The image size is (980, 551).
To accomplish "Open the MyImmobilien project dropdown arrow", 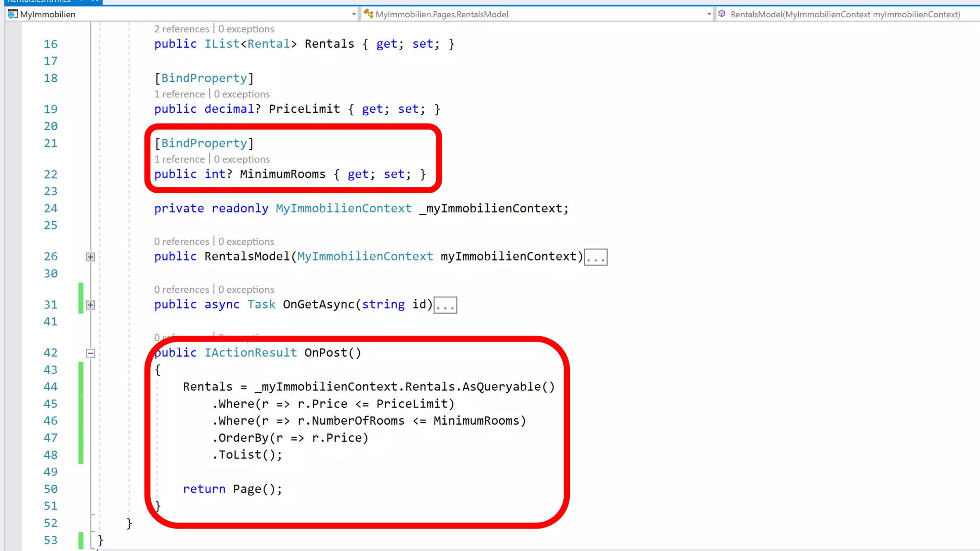I will [354, 14].
